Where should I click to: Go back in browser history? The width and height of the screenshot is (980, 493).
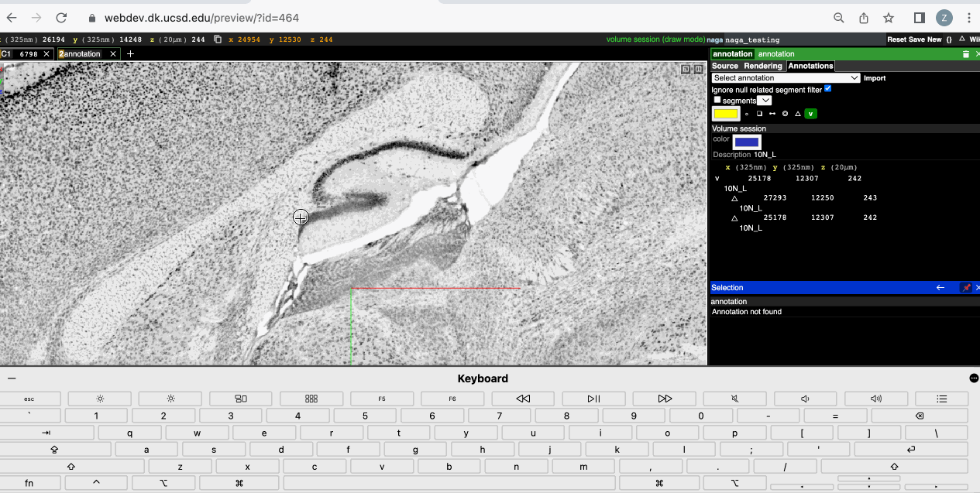point(12,18)
